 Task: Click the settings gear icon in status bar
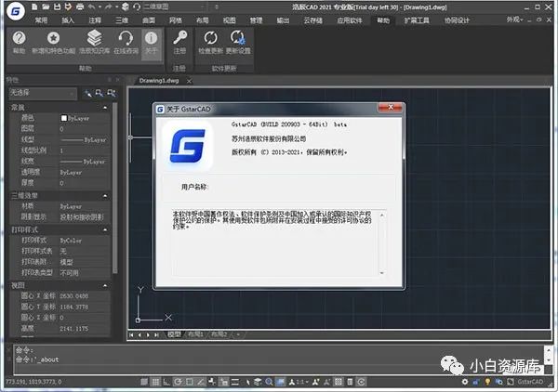pos(465,382)
